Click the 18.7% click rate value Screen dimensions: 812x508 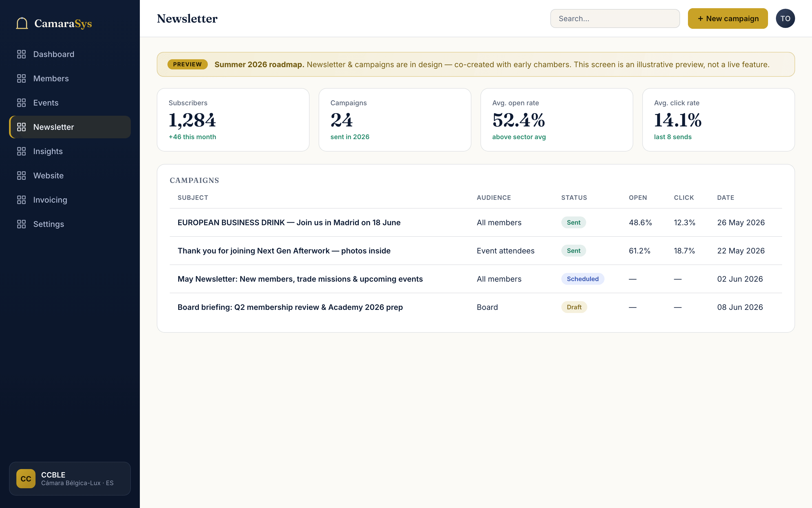684,251
